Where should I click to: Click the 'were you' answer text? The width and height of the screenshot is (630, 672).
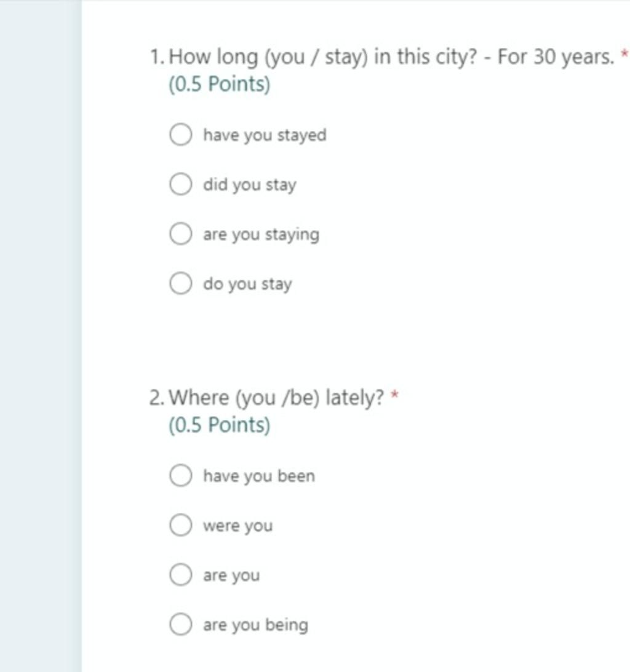237,526
